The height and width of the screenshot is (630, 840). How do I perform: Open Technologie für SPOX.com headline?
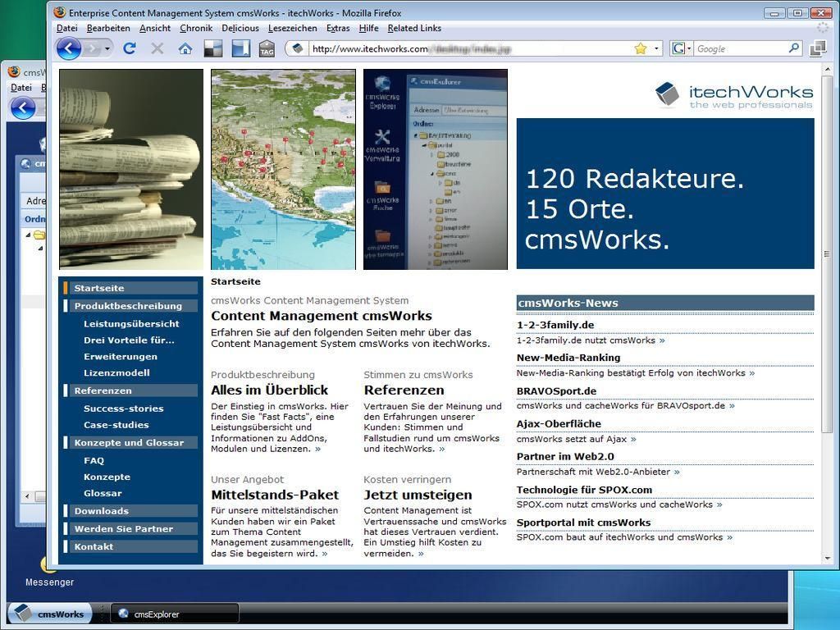pos(584,490)
